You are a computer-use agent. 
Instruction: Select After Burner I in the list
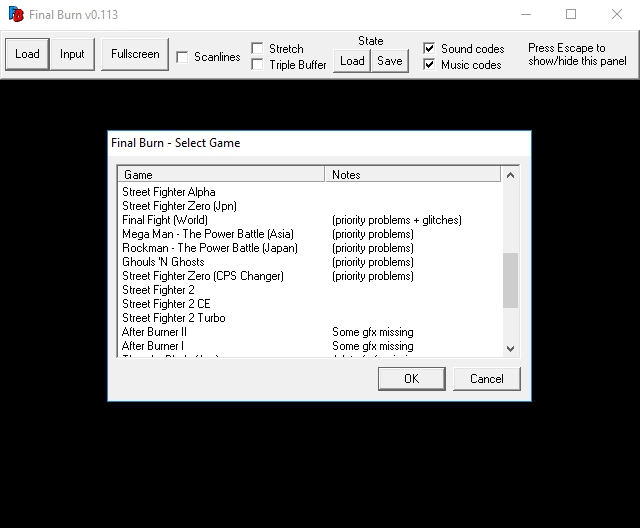click(x=153, y=346)
